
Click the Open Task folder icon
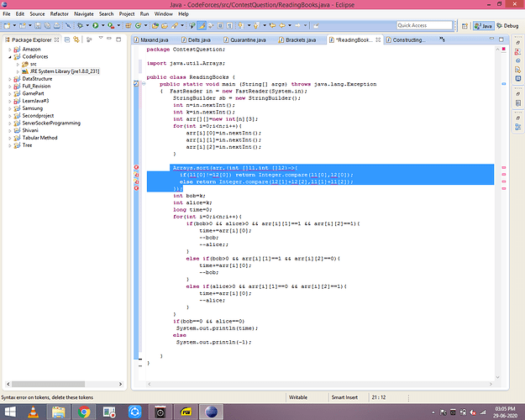(x=165, y=25)
